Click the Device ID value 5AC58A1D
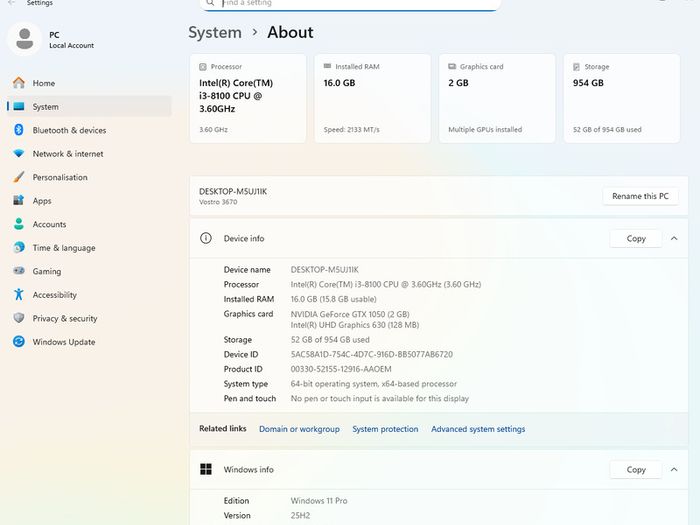Image resolution: width=700 pixels, height=525 pixels. 371,354
